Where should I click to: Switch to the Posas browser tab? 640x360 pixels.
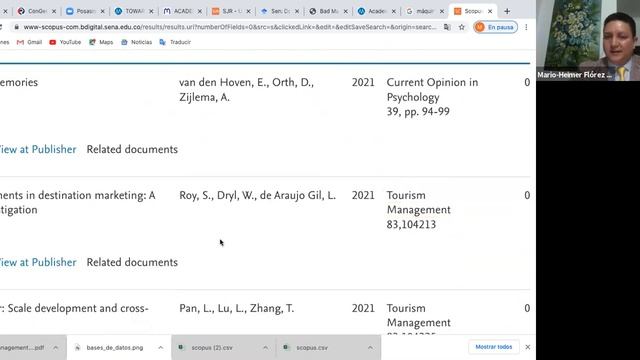point(81,11)
